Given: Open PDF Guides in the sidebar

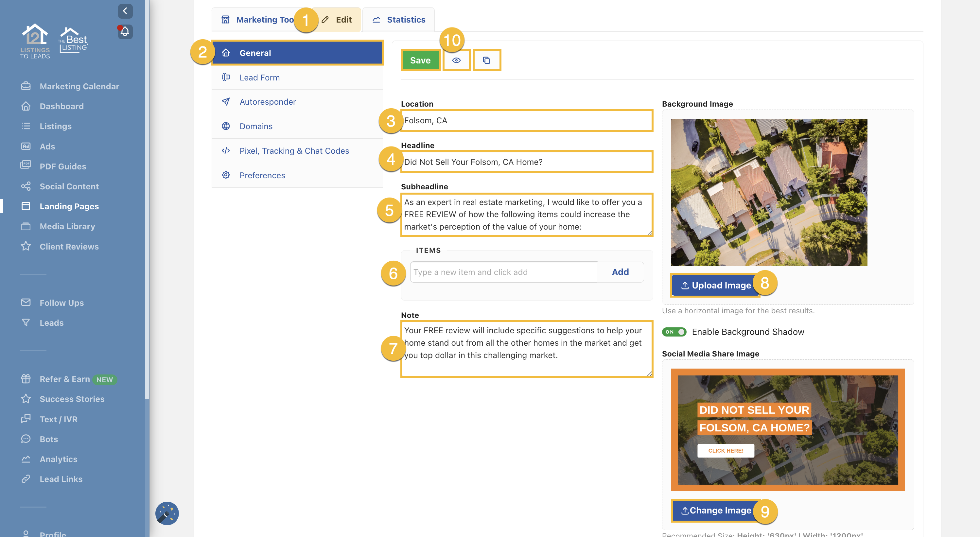Looking at the screenshot, I should (63, 166).
